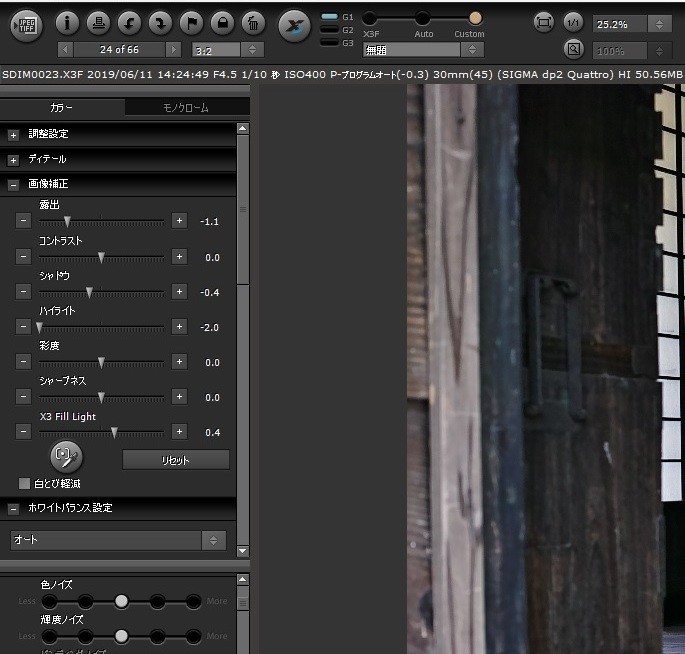Click the 露出 value -1.1
685x654 pixels.
click(x=209, y=221)
